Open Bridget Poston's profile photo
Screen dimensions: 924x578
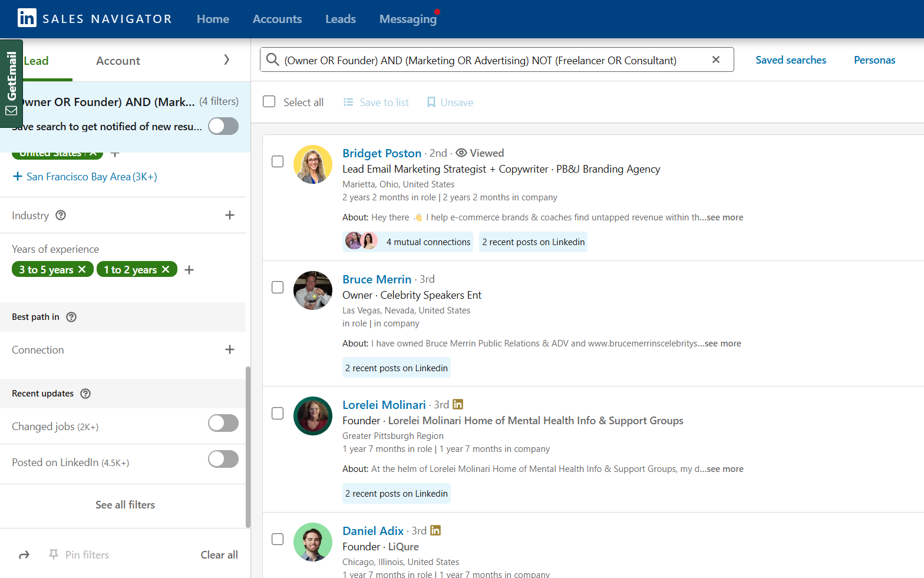click(x=313, y=164)
